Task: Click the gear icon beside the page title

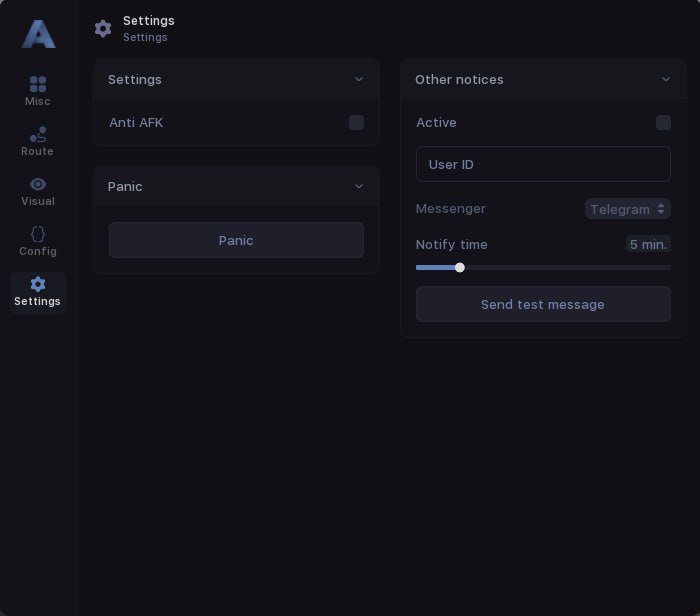Action: (x=103, y=28)
